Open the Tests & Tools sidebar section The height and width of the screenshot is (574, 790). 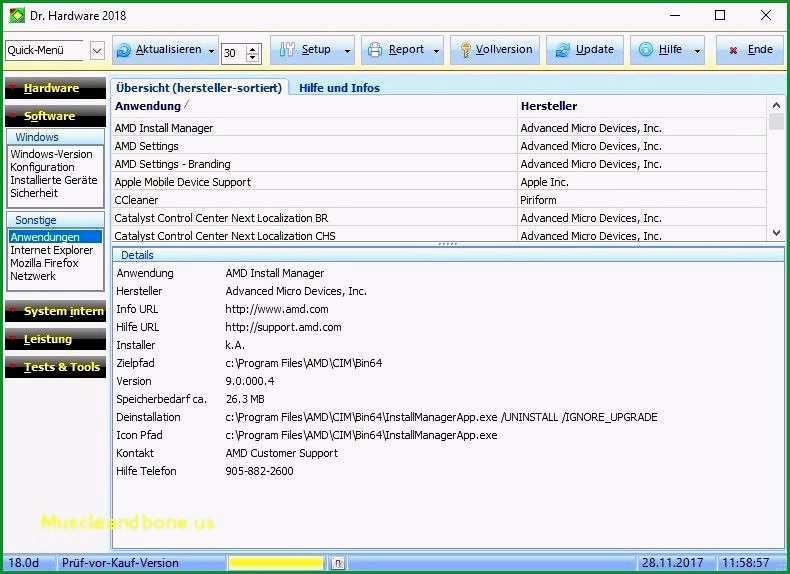(55, 367)
